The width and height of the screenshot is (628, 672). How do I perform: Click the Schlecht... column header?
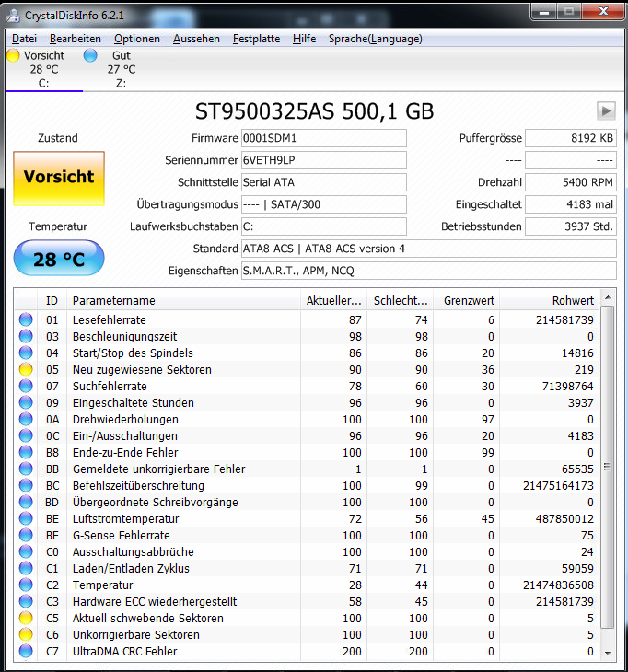401,300
